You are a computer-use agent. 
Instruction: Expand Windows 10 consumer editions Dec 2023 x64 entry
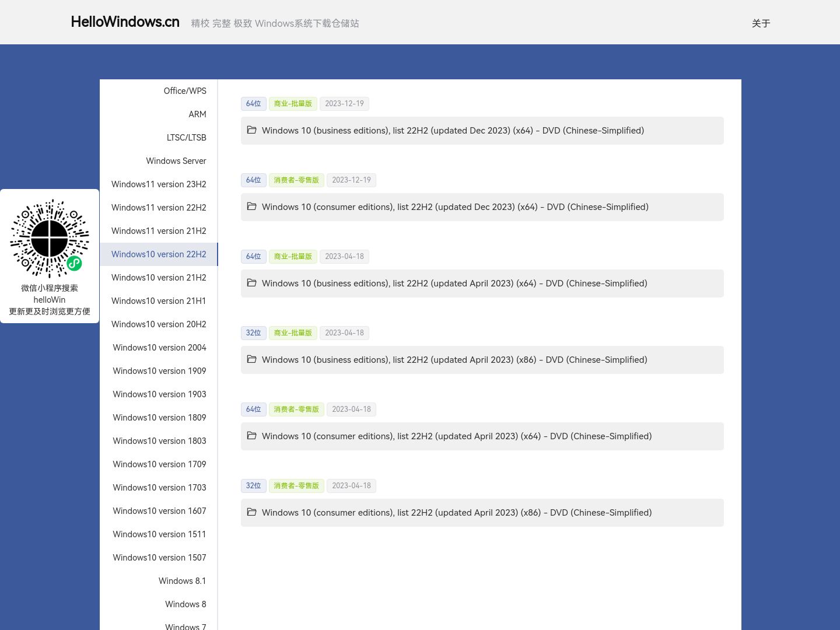(x=482, y=207)
